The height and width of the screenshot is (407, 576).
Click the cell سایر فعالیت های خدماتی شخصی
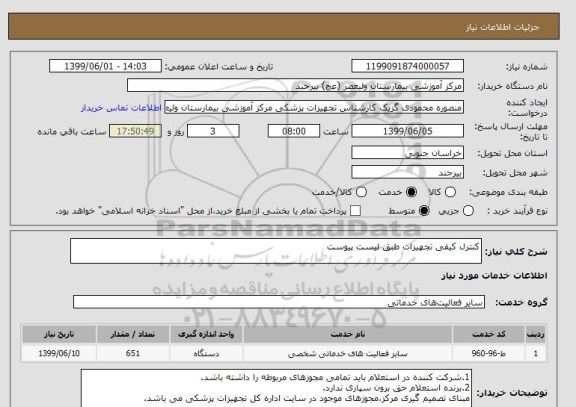pos(348,353)
